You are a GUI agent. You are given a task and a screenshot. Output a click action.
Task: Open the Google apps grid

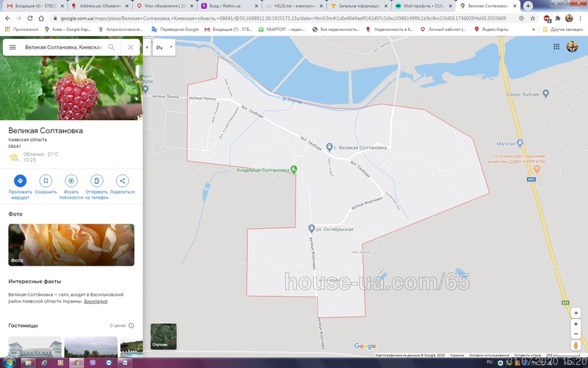[556, 46]
